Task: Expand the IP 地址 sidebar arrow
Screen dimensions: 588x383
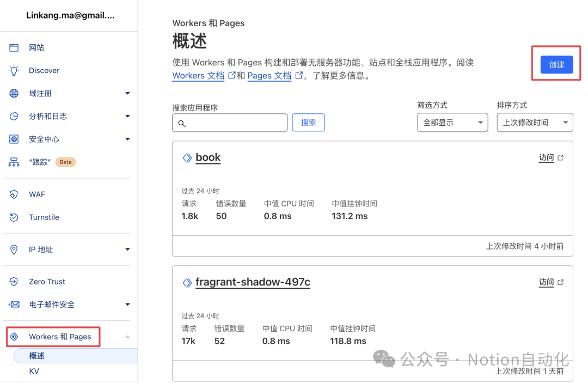Action: point(127,250)
